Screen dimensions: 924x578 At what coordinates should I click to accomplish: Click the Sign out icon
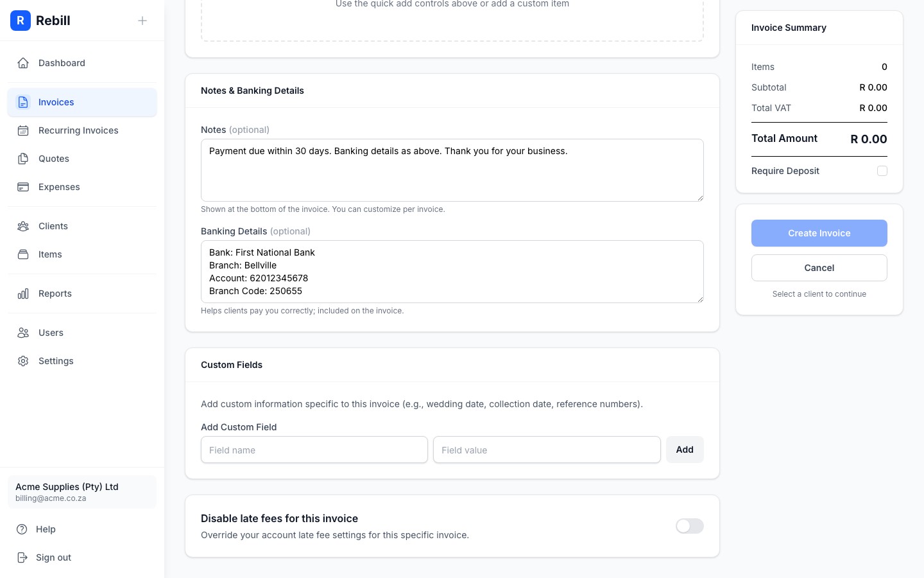(x=23, y=557)
